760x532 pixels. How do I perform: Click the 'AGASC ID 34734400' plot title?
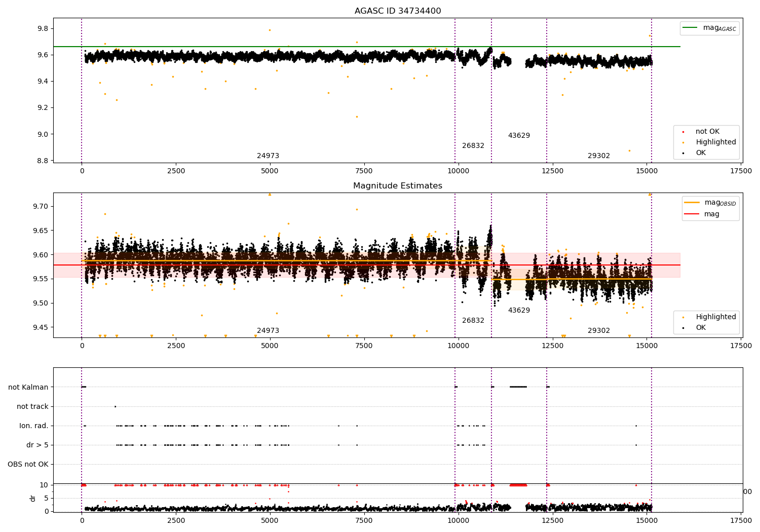tap(398, 11)
